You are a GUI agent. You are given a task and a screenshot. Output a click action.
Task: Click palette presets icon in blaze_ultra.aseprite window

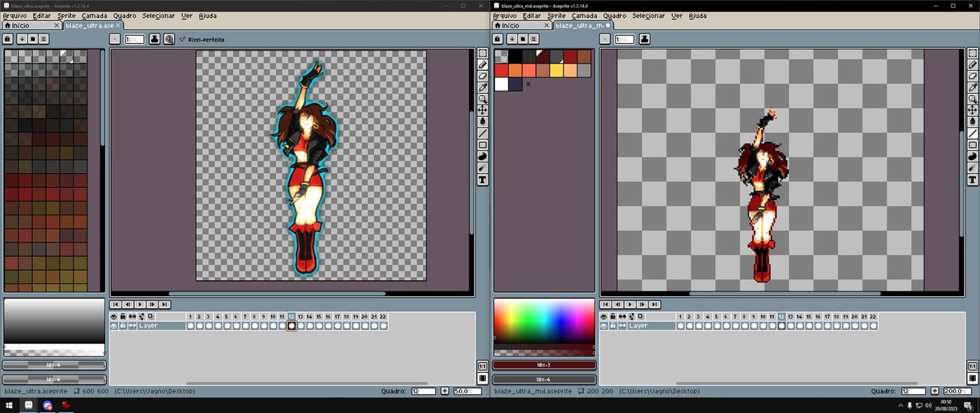click(x=33, y=38)
